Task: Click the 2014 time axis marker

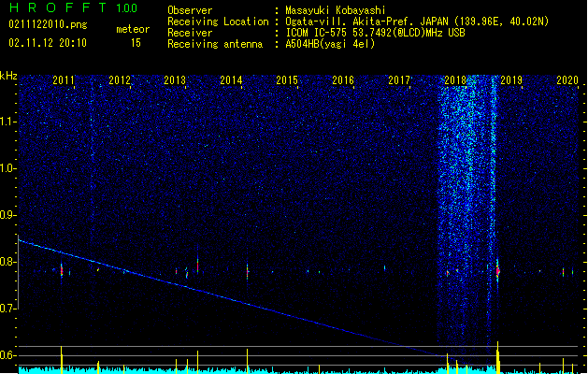Action: point(231,80)
